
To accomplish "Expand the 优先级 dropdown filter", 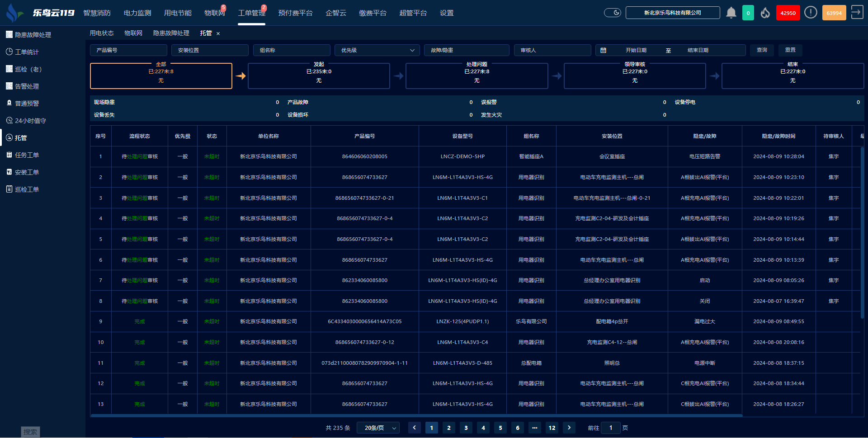I will tap(377, 50).
